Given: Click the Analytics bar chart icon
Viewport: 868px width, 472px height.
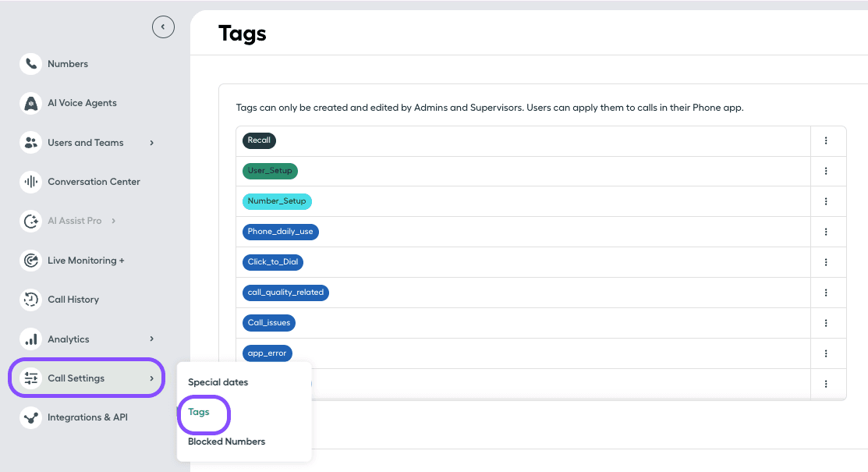Looking at the screenshot, I should coord(30,339).
